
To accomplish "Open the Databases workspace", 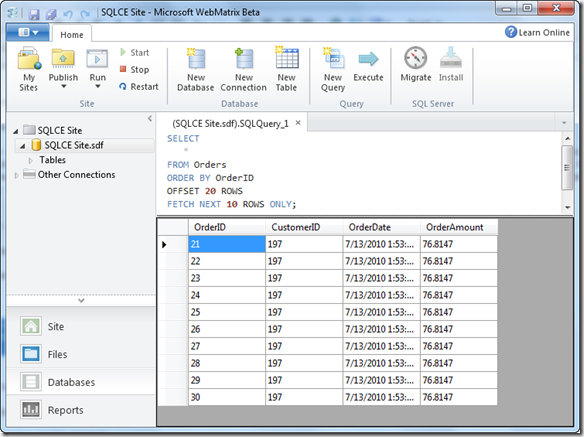I will pos(81,382).
